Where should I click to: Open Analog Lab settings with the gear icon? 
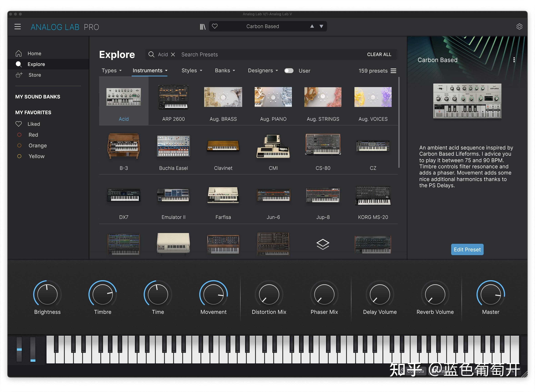[520, 26]
